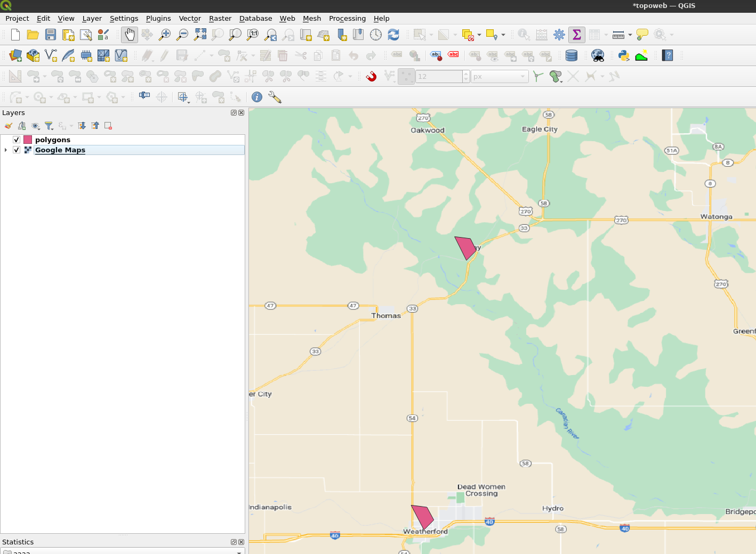Open the Plugins menu
The image size is (756, 554).
coord(158,18)
